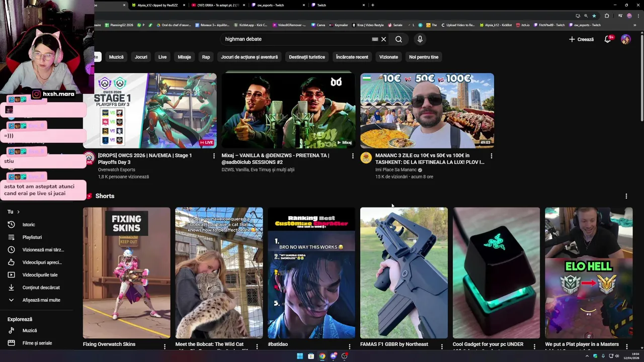Viewport: 644px width, 362px height.
Task: Open the account avatar menu
Action: click(x=625, y=39)
